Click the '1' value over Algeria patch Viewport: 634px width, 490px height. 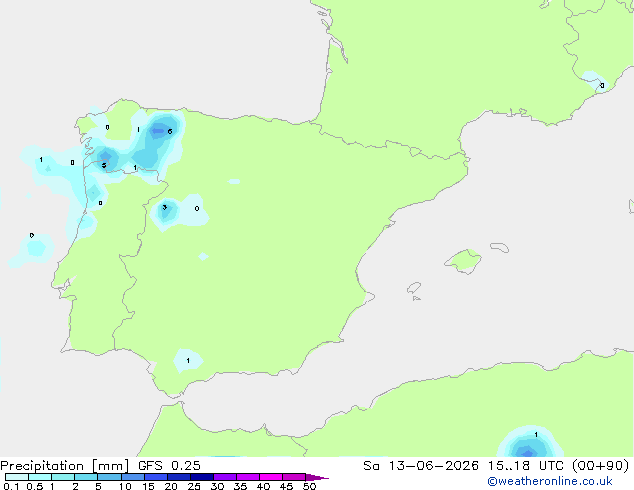point(536,435)
